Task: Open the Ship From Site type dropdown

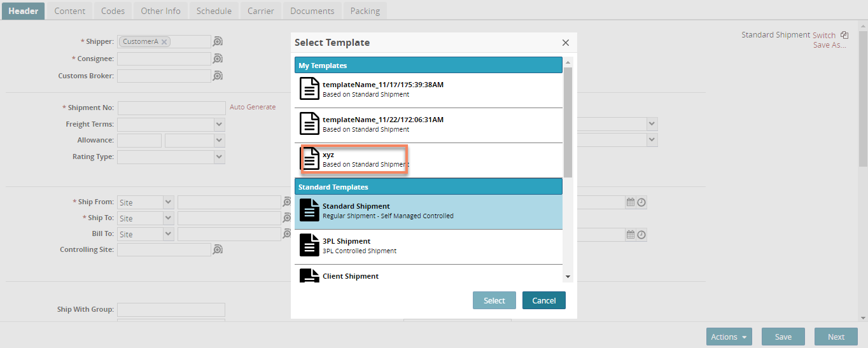Action: 169,202
